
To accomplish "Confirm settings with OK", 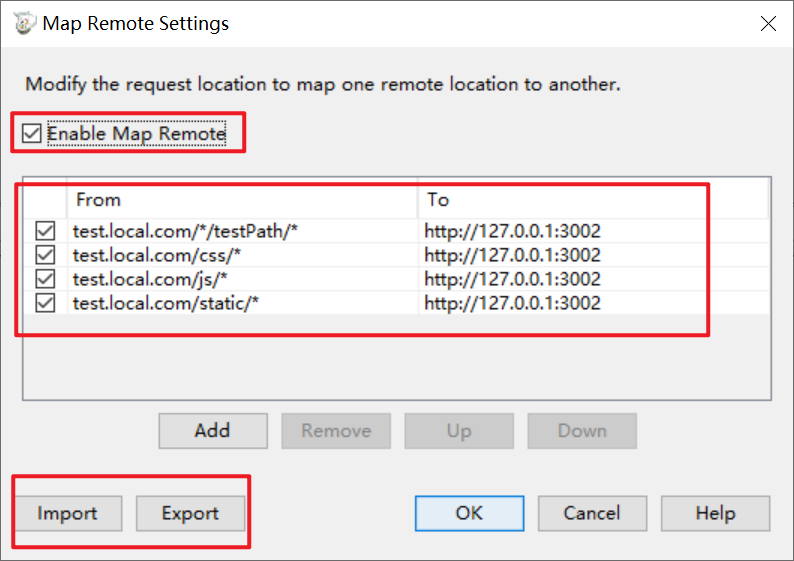I will click(469, 513).
